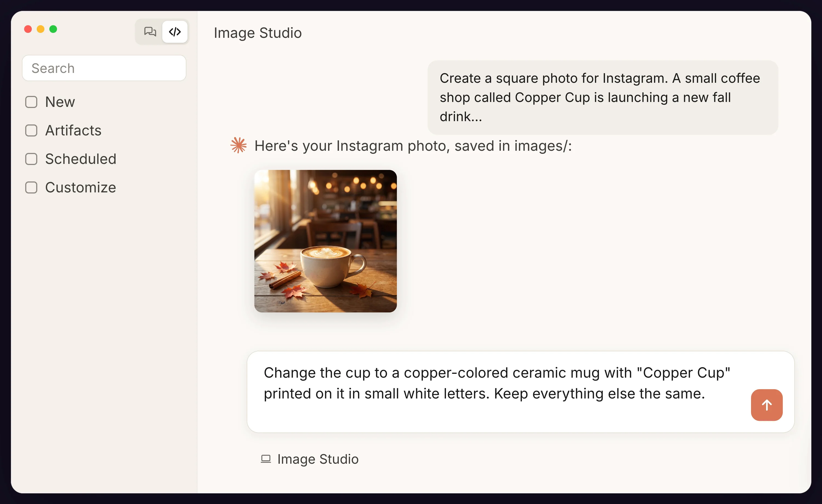
Task: Click the icon left of Artifacts
Action: click(x=31, y=130)
